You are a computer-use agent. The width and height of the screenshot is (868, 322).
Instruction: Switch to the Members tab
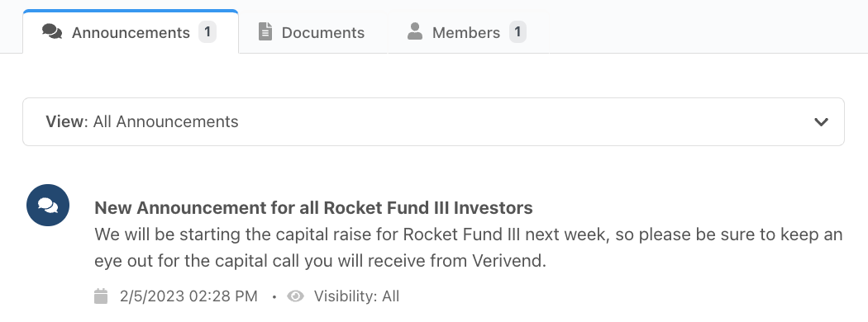469,32
